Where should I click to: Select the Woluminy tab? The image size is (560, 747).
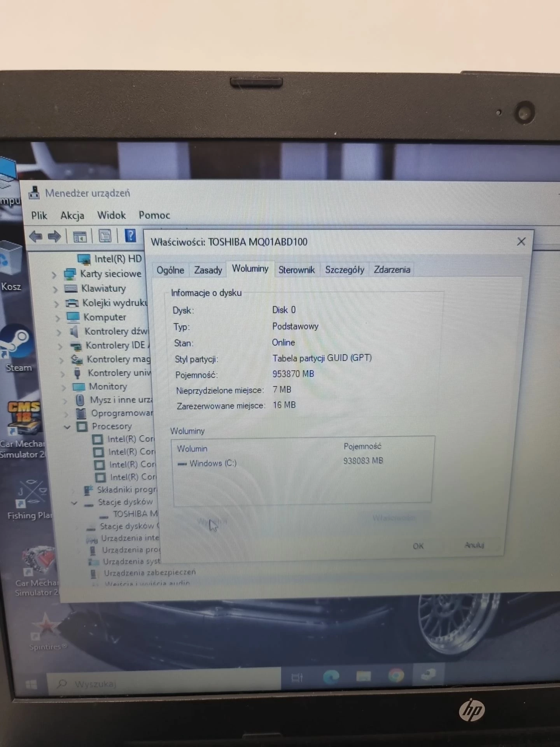(250, 268)
